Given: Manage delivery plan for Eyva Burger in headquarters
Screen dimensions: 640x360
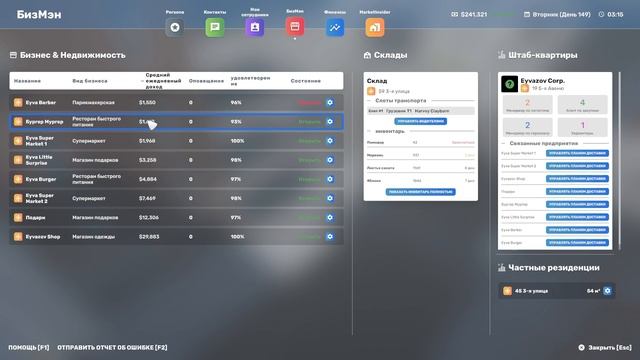Looking at the screenshot, I should click(x=577, y=242).
